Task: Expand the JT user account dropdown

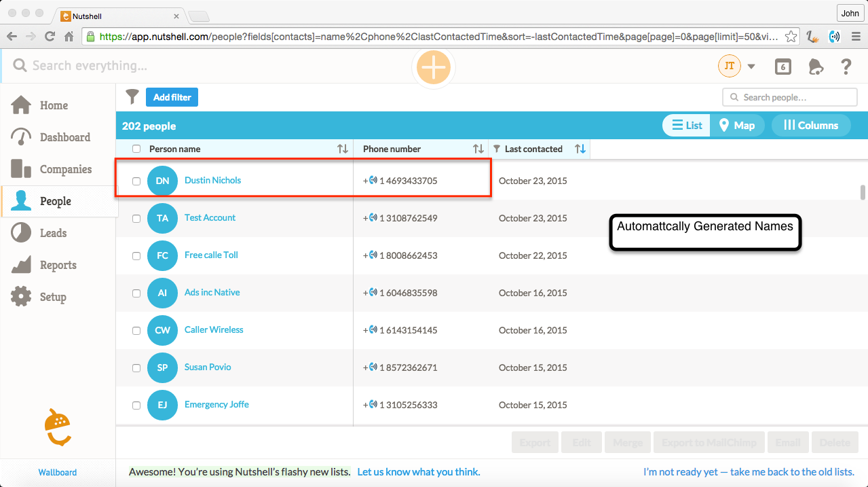Action: click(751, 67)
